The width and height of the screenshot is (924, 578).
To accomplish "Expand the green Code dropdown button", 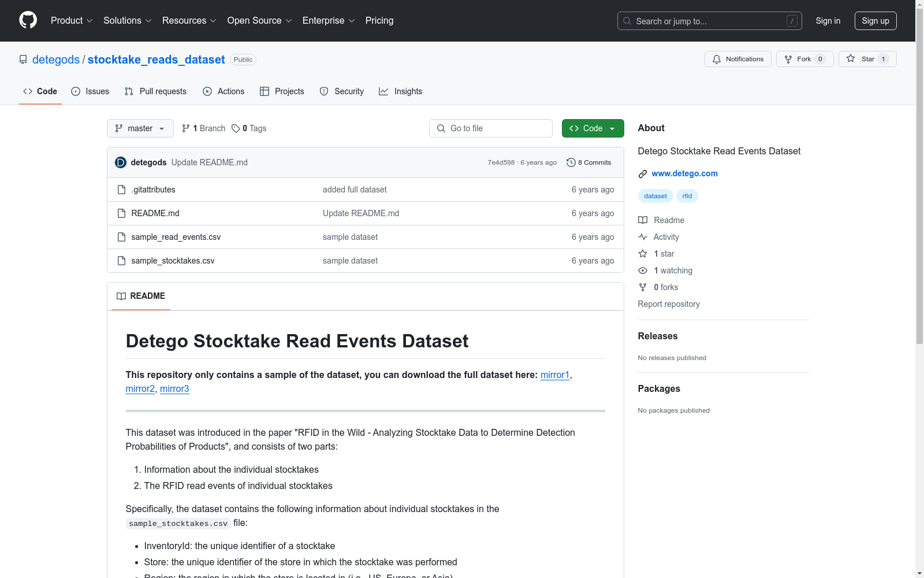I will (593, 128).
